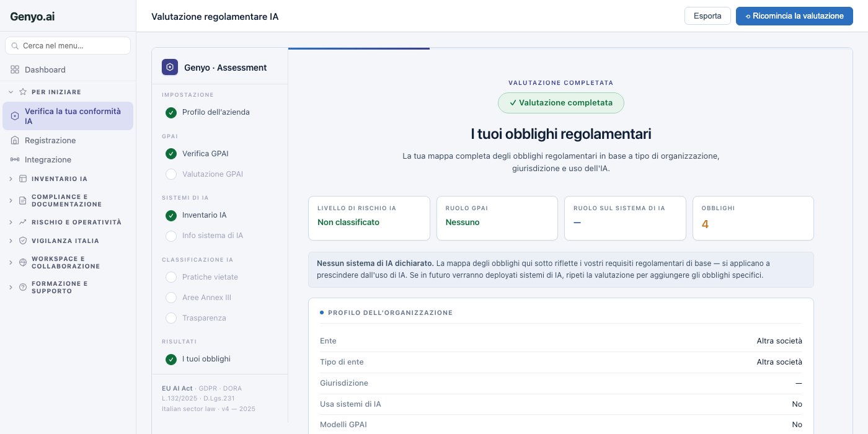Click Ricomincia la valutazione button
This screenshot has height=434, width=868.
(x=794, y=16)
